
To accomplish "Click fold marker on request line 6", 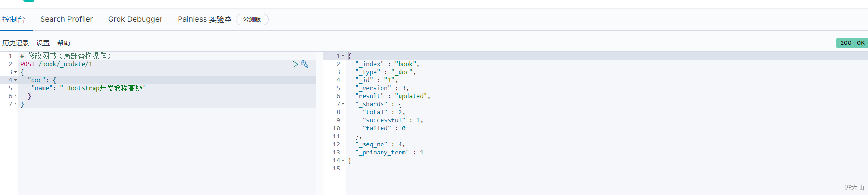I will (x=16, y=96).
